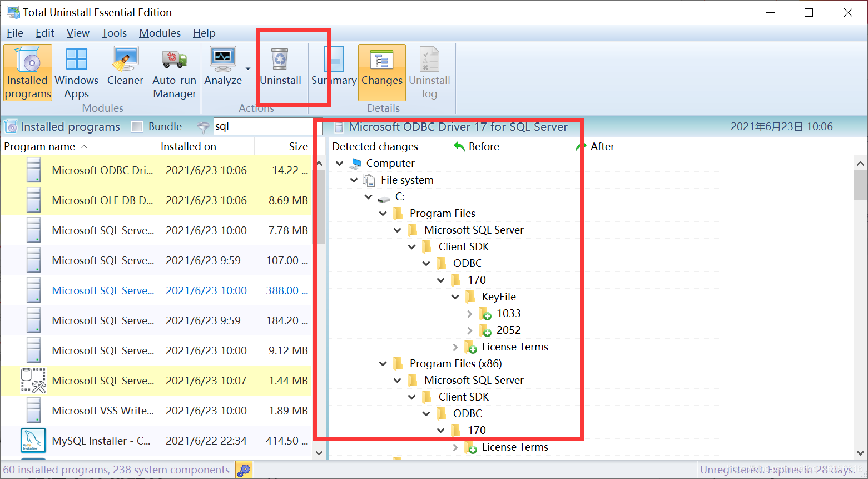Open the Analyze dropdown arrow
Viewport: 868px width, 479px height.
coord(248,69)
